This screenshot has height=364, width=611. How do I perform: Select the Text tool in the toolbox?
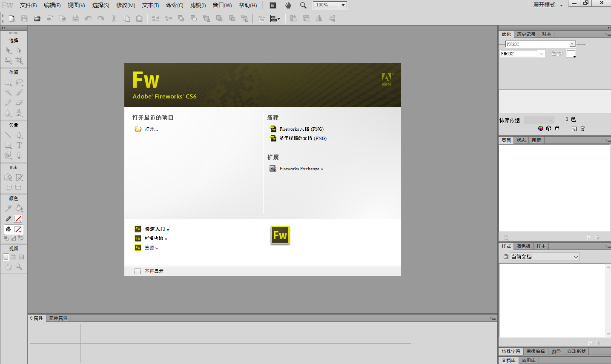point(19,145)
